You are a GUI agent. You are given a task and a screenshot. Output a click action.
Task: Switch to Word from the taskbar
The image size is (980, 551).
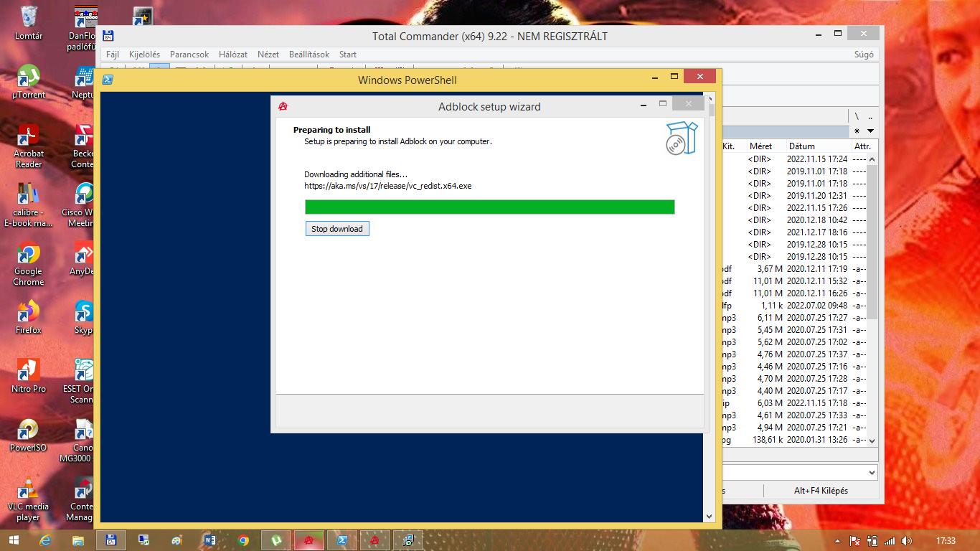209,540
